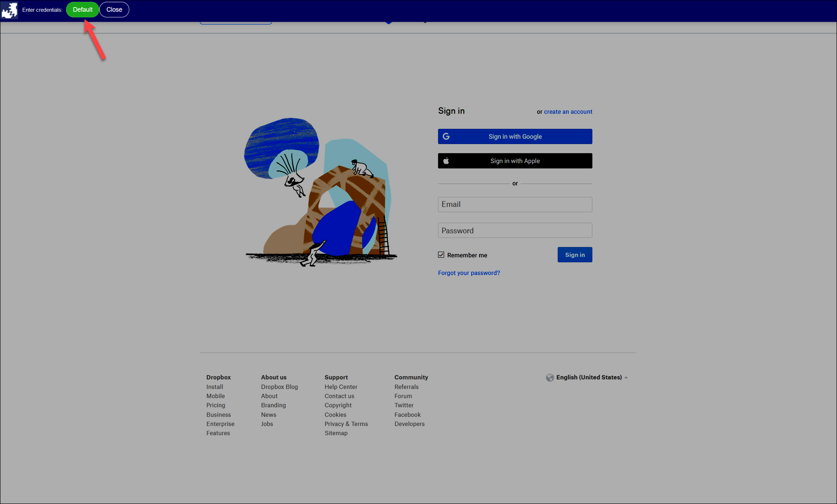Open the Branding footer link
This screenshot has width=837, height=504.
pyautogui.click(x=273, y=405)
